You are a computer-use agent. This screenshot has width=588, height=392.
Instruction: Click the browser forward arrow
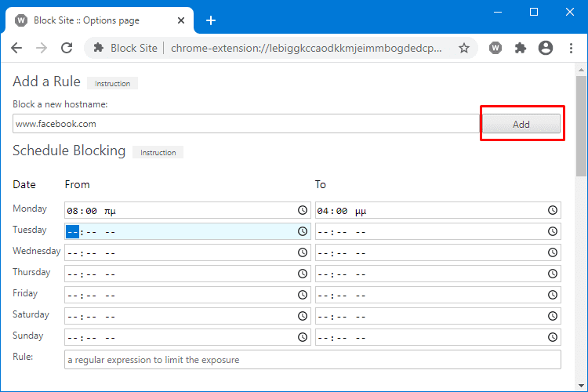click(42, 48)
